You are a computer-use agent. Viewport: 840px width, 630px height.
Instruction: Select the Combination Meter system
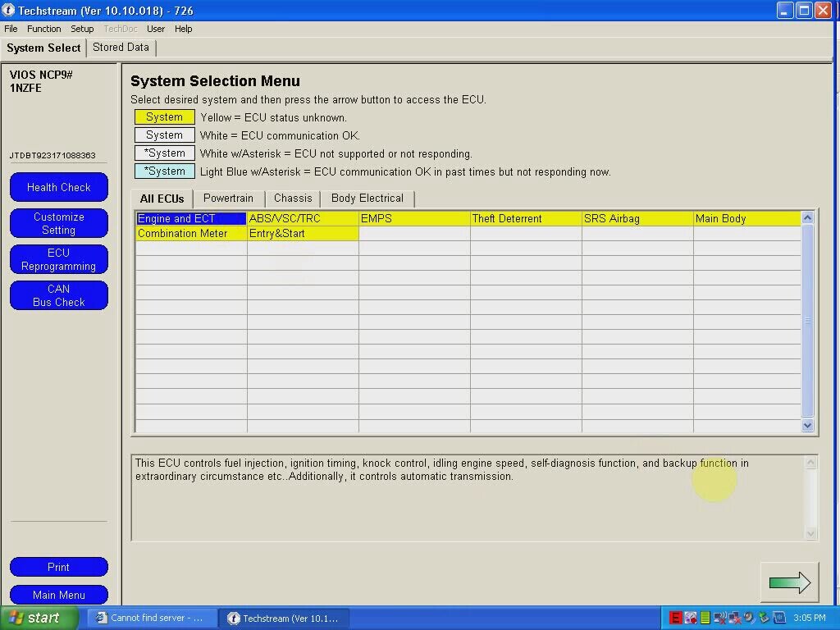click(x=191, y=234)
